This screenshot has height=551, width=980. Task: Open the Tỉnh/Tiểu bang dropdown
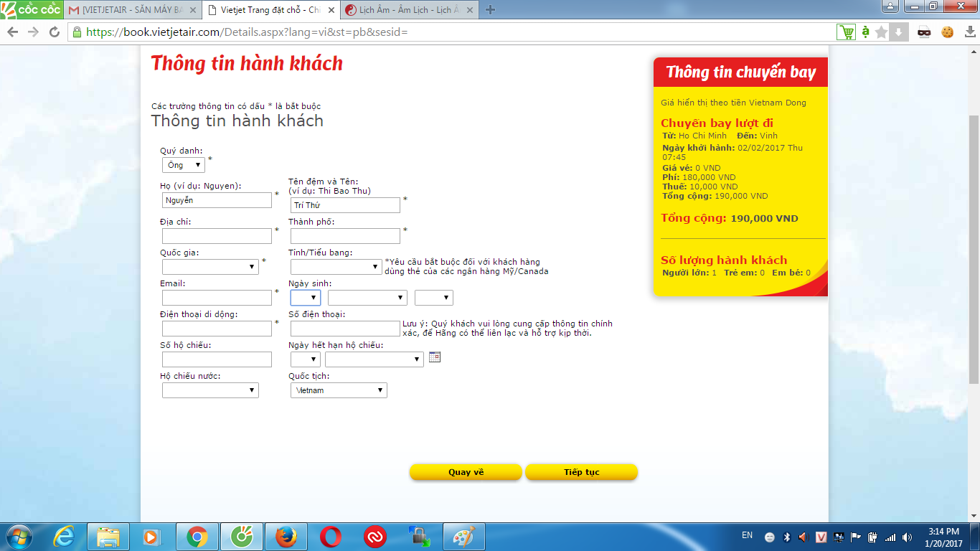click(336, 267)
